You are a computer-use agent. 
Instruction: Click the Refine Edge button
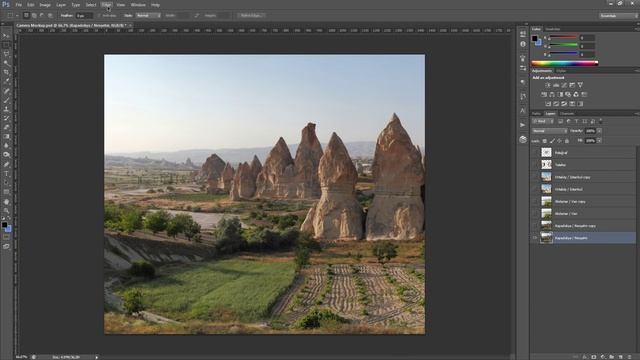(251, 16)
